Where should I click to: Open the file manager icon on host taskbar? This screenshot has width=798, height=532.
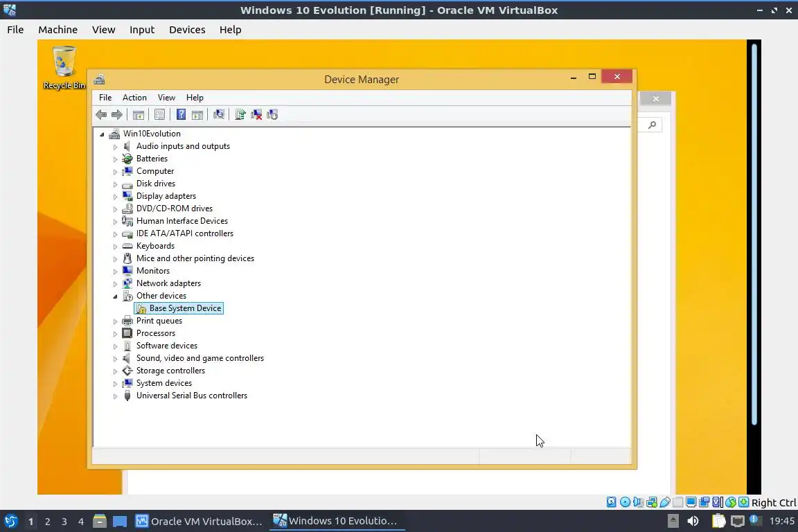coord(100,522)
